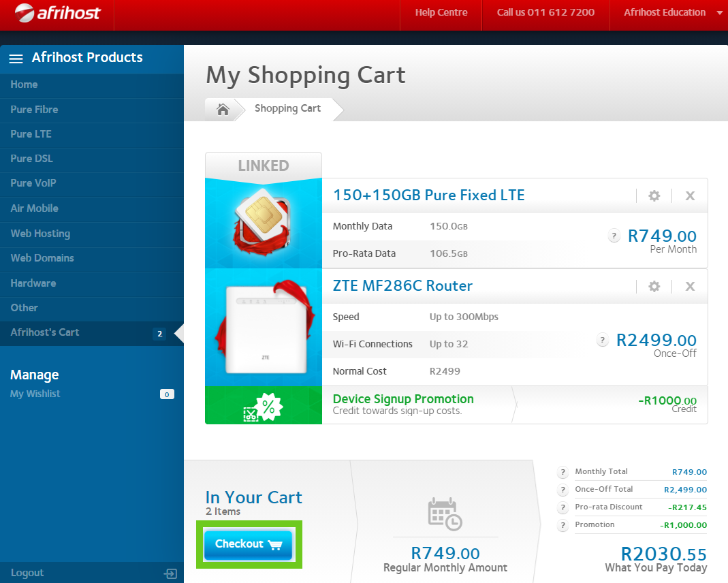Click the Logout exit icon
The image size is (728, 583).
pos(170,573)
